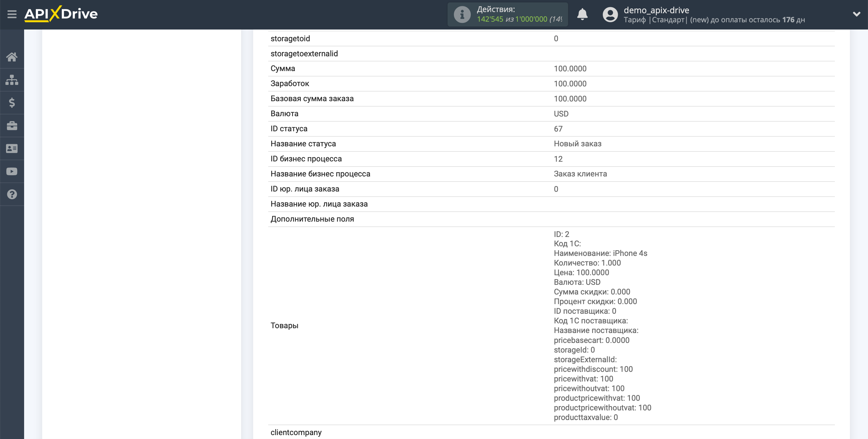Select the 'Название статуса' label
This screenshot has width=868, height=439.
303,144
